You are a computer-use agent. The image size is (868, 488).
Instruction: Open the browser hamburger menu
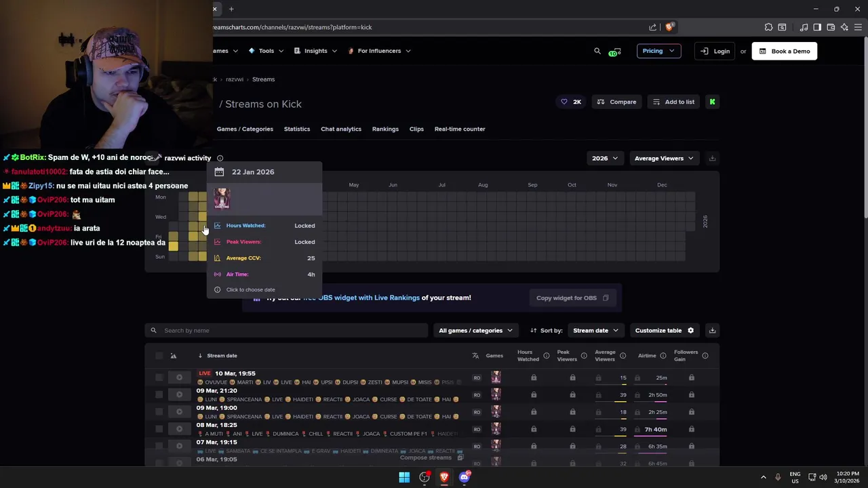[858, 27]
